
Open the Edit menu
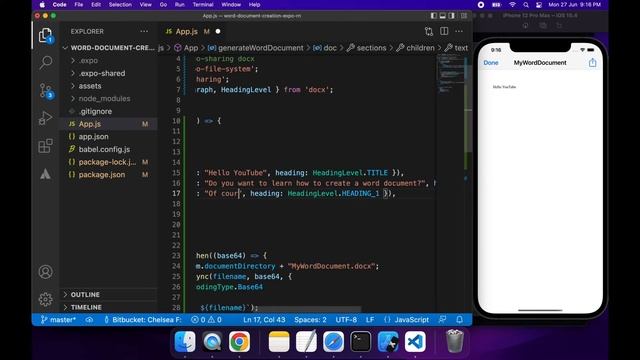[x=96, y=4]
